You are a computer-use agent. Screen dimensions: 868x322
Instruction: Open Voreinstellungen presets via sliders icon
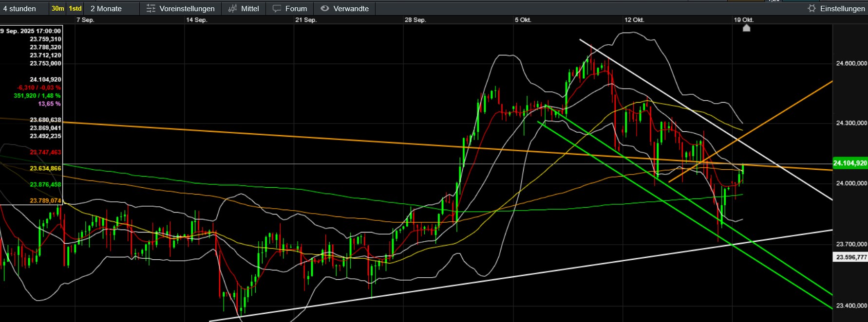(x=151, y=9)
